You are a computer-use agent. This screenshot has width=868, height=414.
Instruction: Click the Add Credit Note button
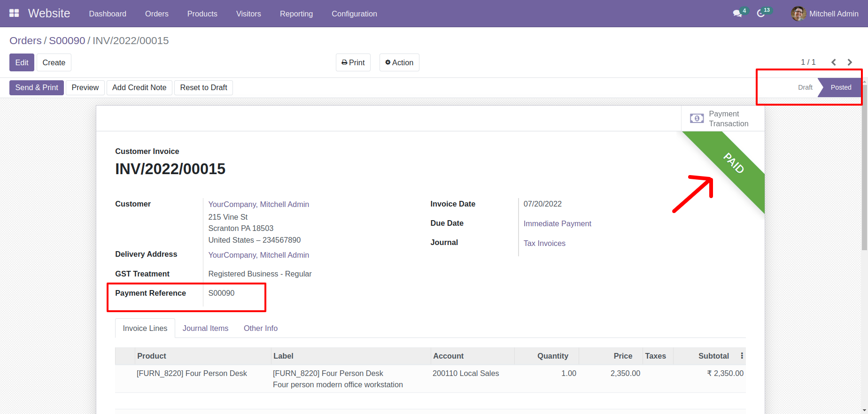[x=139, y=87]
